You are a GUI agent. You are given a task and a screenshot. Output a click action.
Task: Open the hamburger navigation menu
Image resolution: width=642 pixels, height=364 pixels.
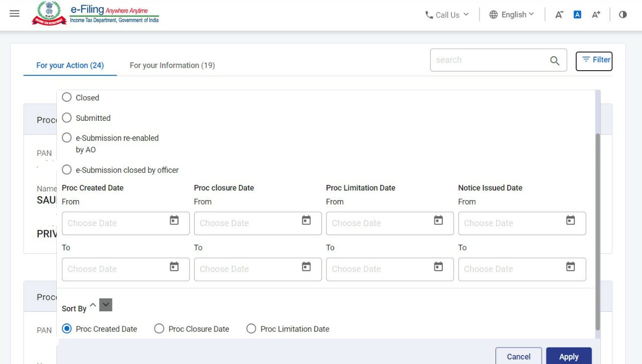pos(15,14)
